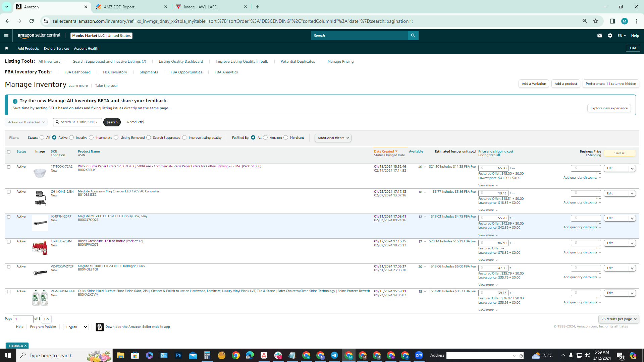
Task: Open the Chrome profile avatar M
Action: (624, 21)
